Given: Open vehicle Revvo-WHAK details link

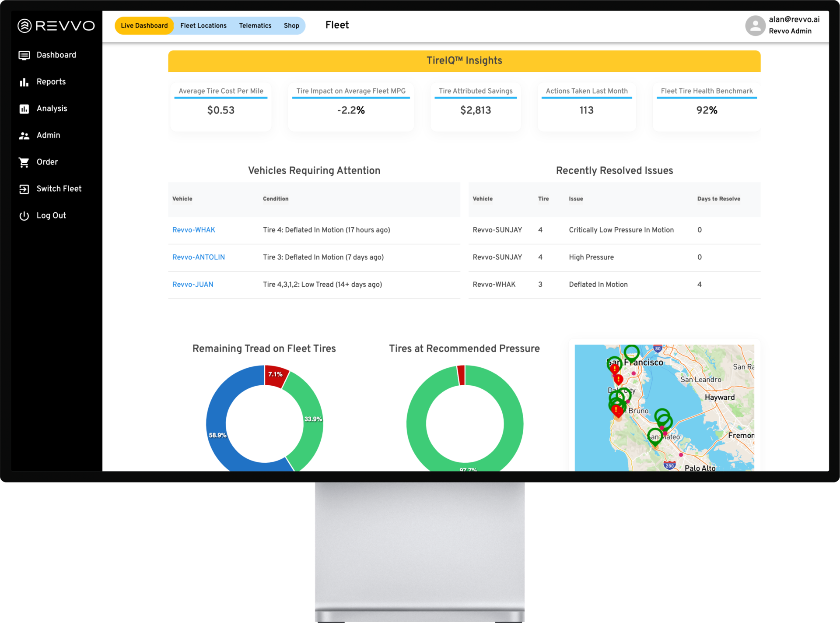Looking at the screenshot, I should click(x=193, y=230).
